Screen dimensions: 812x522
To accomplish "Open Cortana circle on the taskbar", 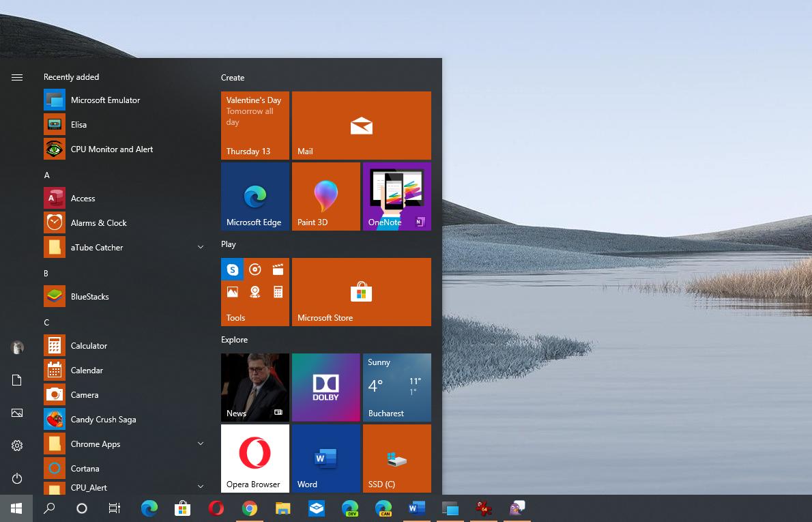I will 82,508.
